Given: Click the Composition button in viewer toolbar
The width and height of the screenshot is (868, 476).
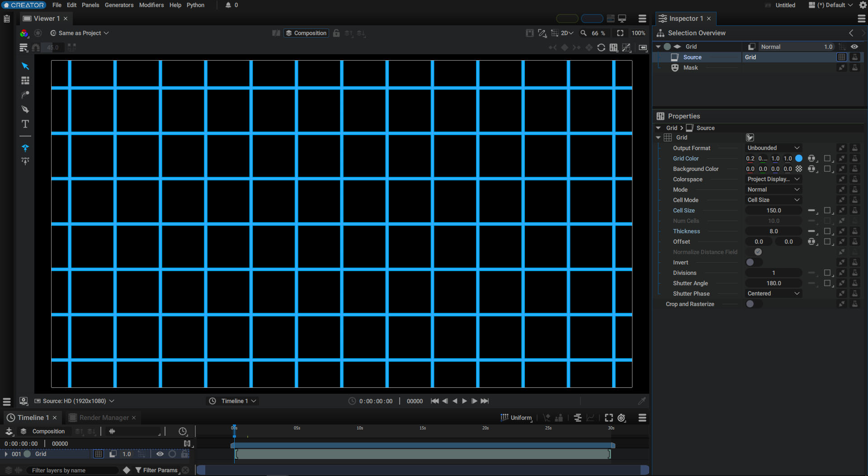Looking at the screenshot, I should (x=306, y=33).
